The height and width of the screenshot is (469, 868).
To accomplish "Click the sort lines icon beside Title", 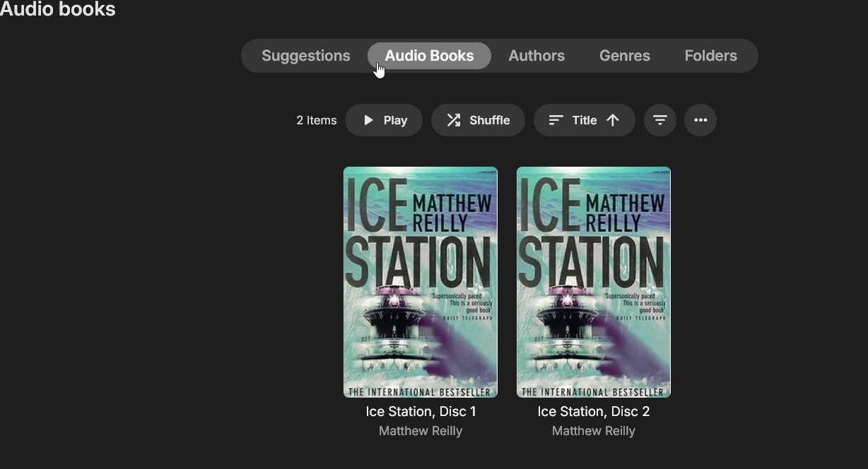I will (x=556, y=120).
